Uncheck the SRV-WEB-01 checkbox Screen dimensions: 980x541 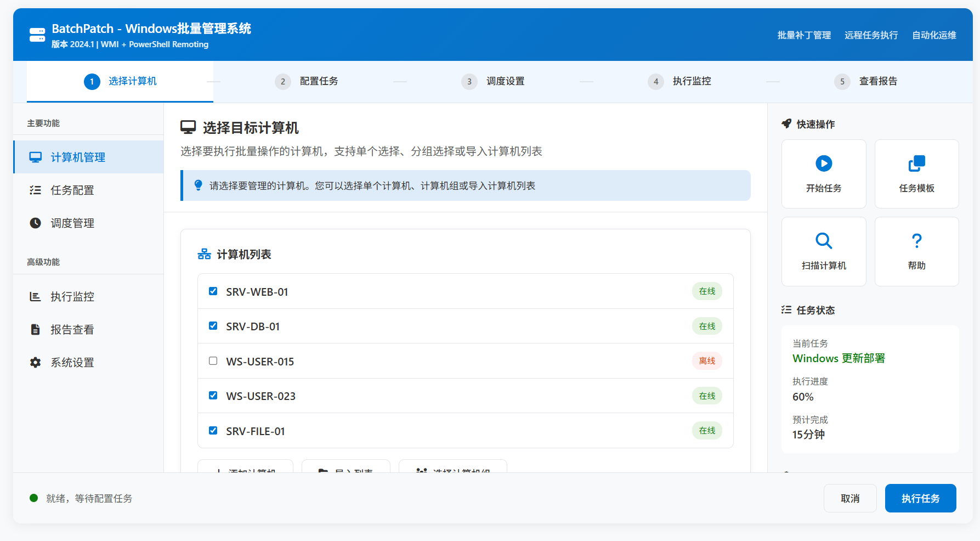pos(213,291)
